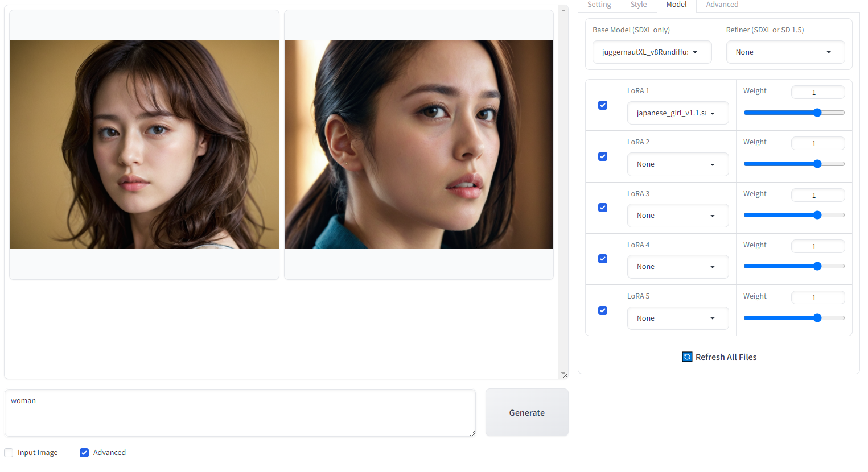Viewport: 868px width, 472px height.
Task: Open the second generated image with ponytail
Action: [419, 144]
